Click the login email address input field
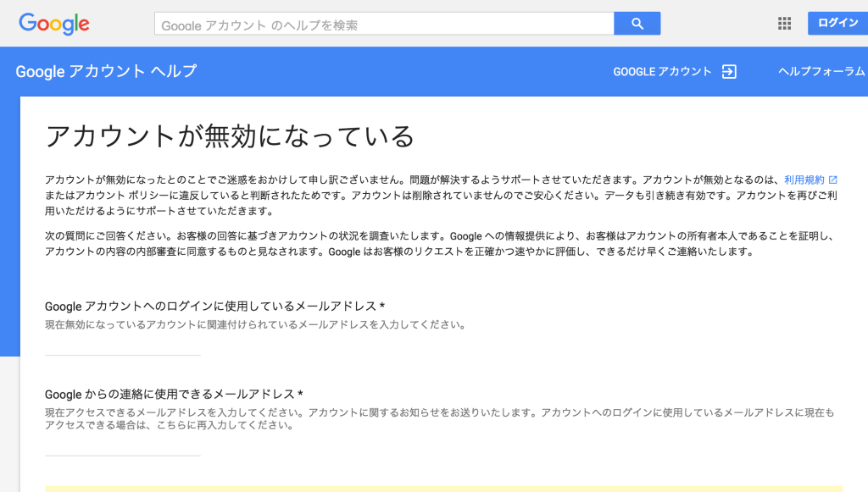Image resolution: width=868 pixels, height=492 pixels. tap(123, 346)
